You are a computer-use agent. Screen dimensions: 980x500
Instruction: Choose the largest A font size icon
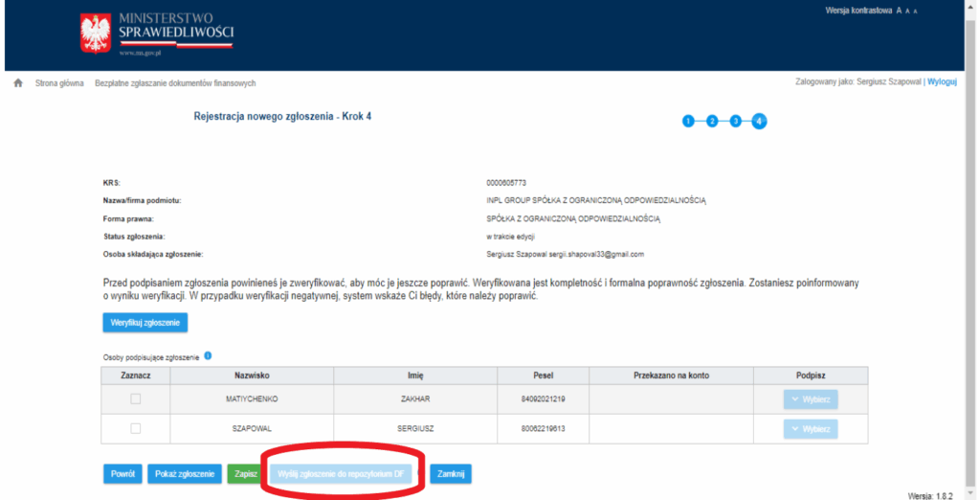point(899,11)
